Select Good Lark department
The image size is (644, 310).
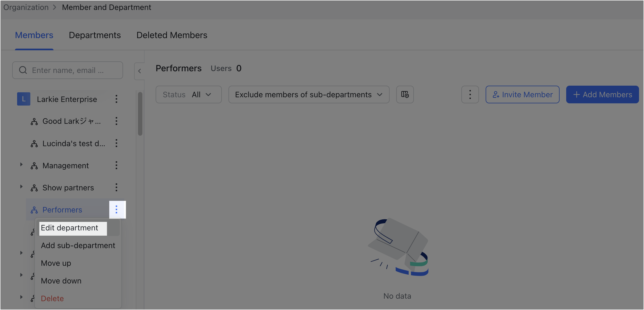pyautogui.click(x=72, y=121)
